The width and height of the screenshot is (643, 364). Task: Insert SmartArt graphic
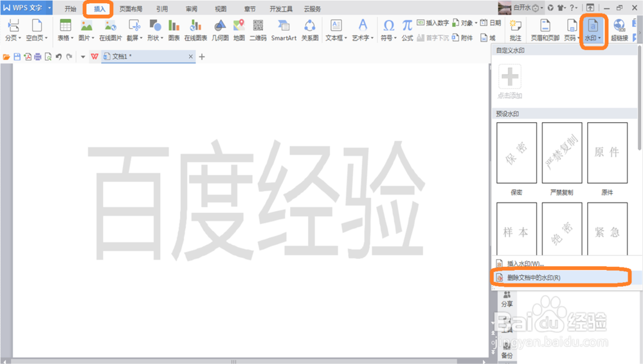pyautogui.click(x=284, y=30)
